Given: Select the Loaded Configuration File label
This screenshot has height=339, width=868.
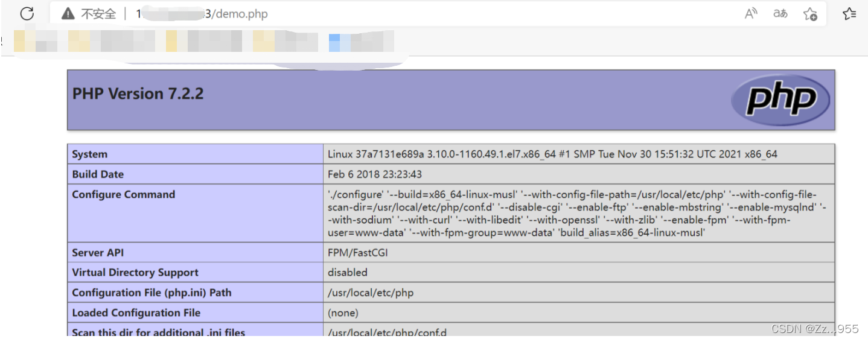Looking at the screenshot, I should [136, 312].
